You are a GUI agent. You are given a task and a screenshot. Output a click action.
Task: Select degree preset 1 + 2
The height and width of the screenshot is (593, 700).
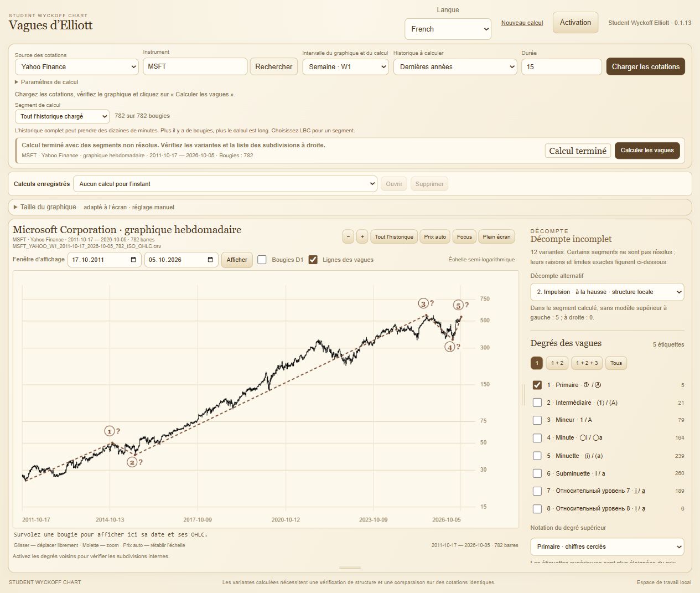point(557,363)
